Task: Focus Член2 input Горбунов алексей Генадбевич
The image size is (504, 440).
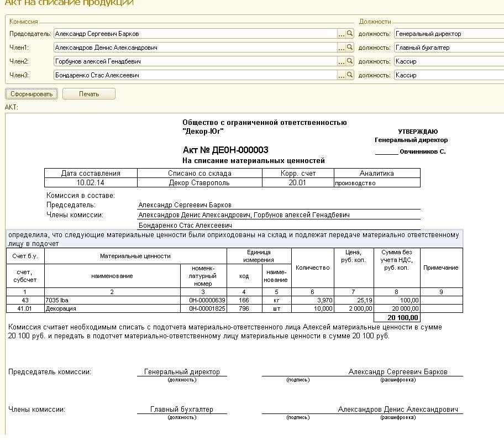Action: tap(196, 61)
